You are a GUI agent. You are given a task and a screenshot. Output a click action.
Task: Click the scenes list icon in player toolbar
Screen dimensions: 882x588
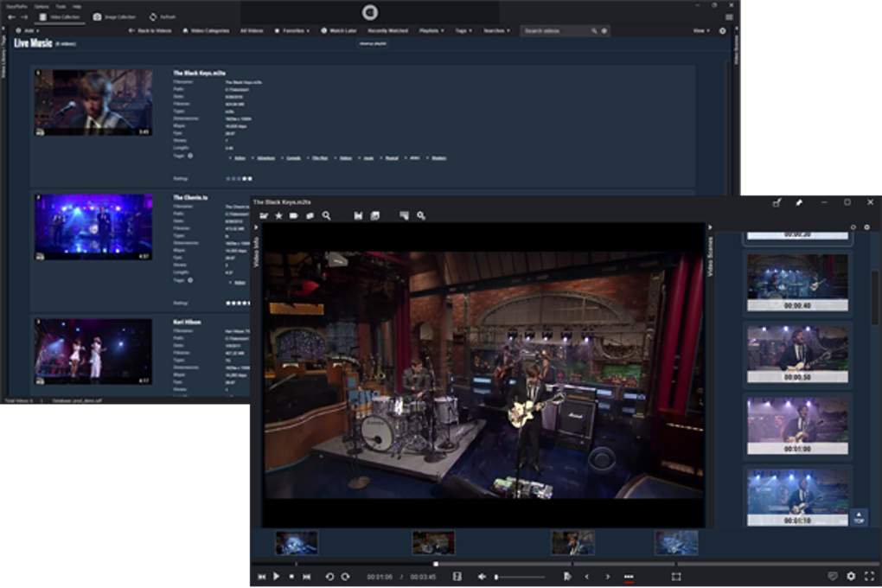404,215
